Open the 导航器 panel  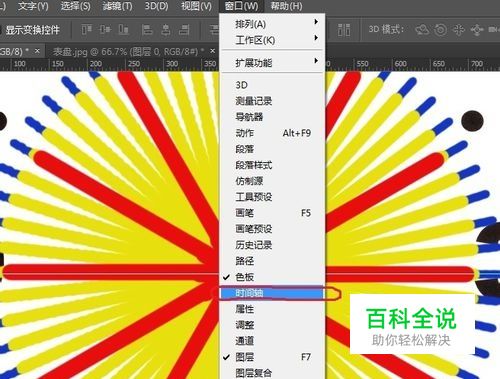(x=272, y=117)
